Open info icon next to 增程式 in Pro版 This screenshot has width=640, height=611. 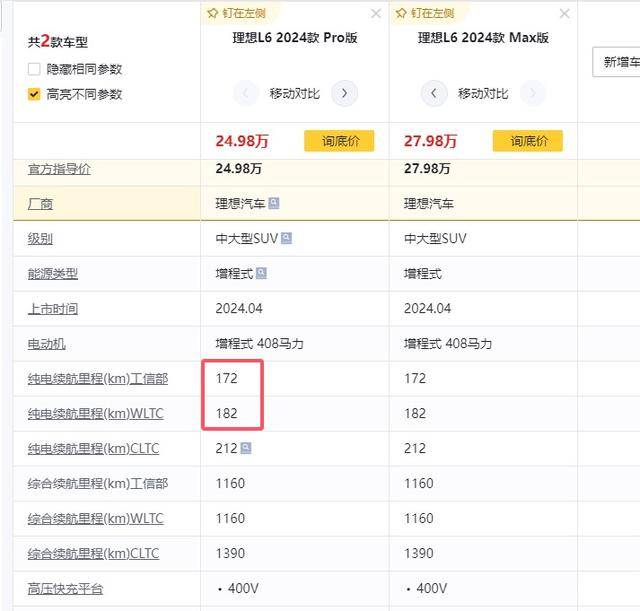click(x=261, y=273)
